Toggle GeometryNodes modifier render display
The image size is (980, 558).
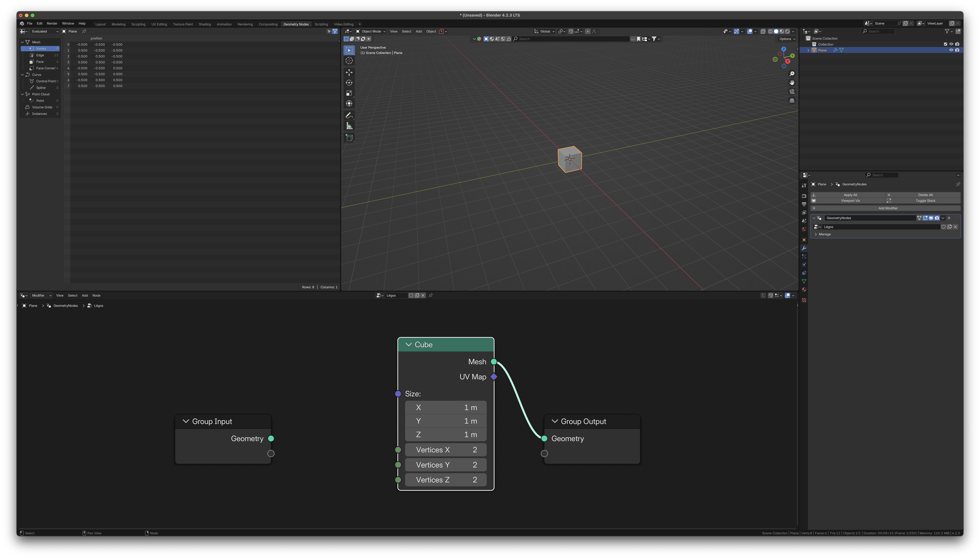(x=937, y=218)
